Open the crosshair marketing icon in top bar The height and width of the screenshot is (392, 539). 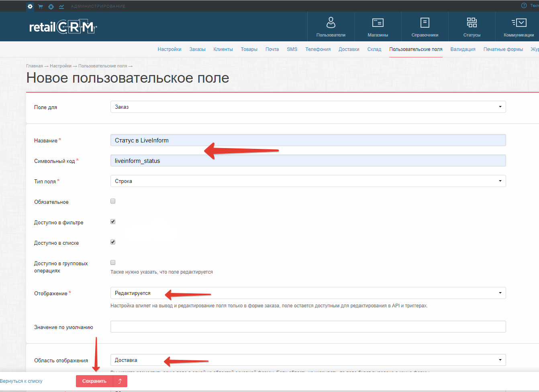51,6
